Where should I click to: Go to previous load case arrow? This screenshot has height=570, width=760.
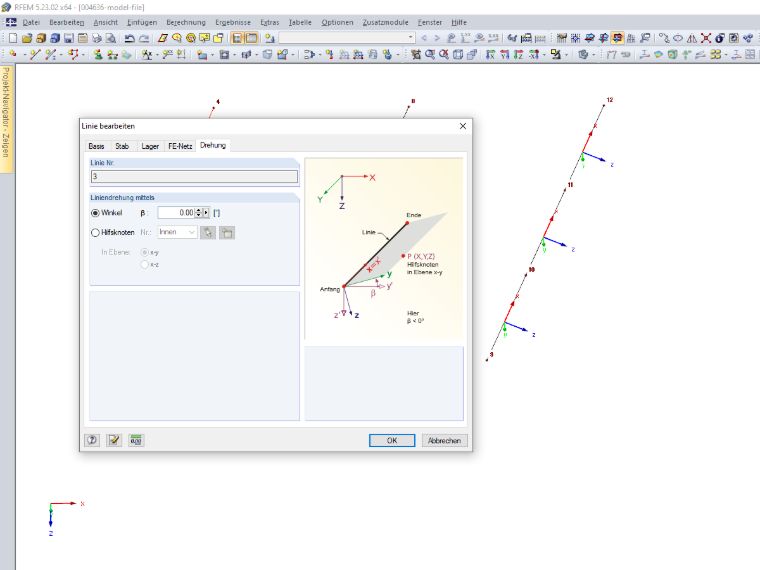pos(424,38)
